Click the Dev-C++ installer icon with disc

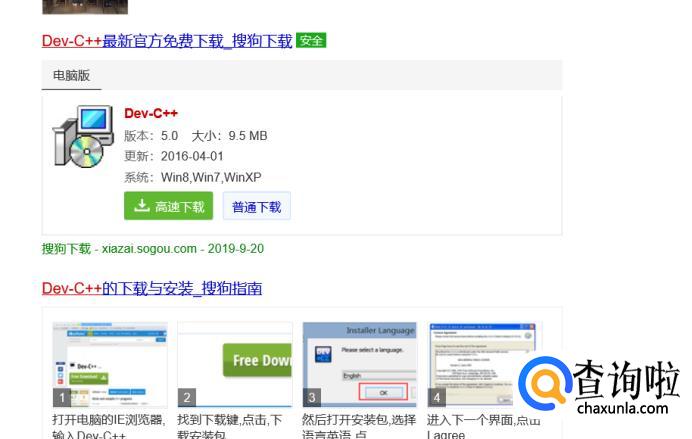click(83, 137)
